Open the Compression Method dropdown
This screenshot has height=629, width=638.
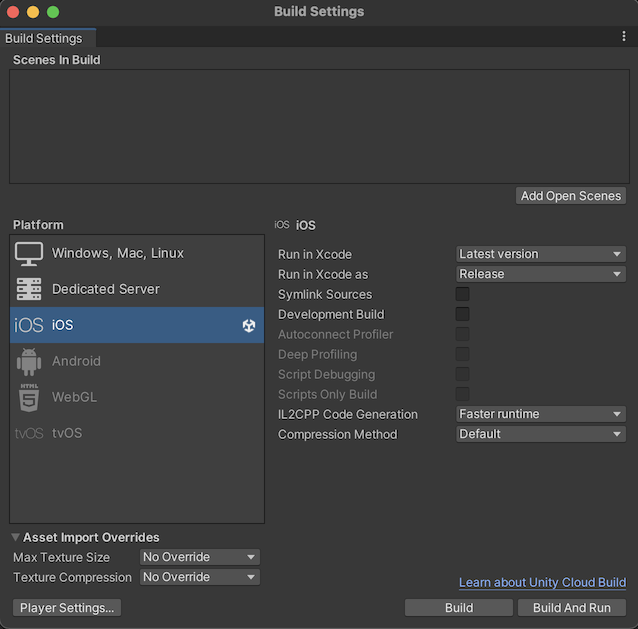(x=541, y=434)
